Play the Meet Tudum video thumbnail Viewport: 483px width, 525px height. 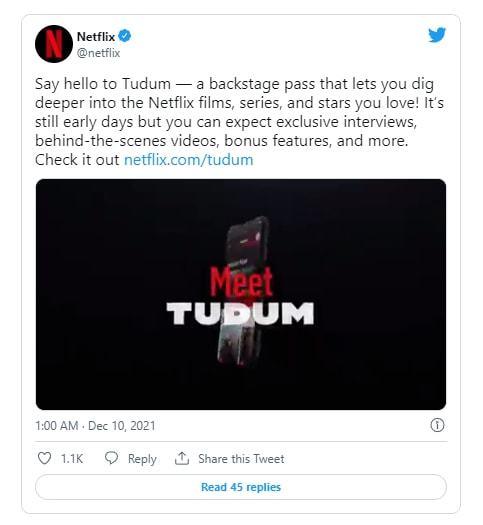coord(241,294)
